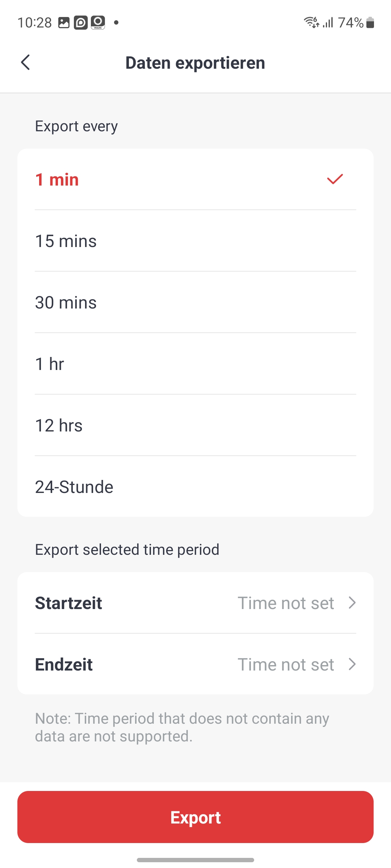Tap the Wi-Fi status icon
The width and height of the screenshot is (391, 868).
311,22
